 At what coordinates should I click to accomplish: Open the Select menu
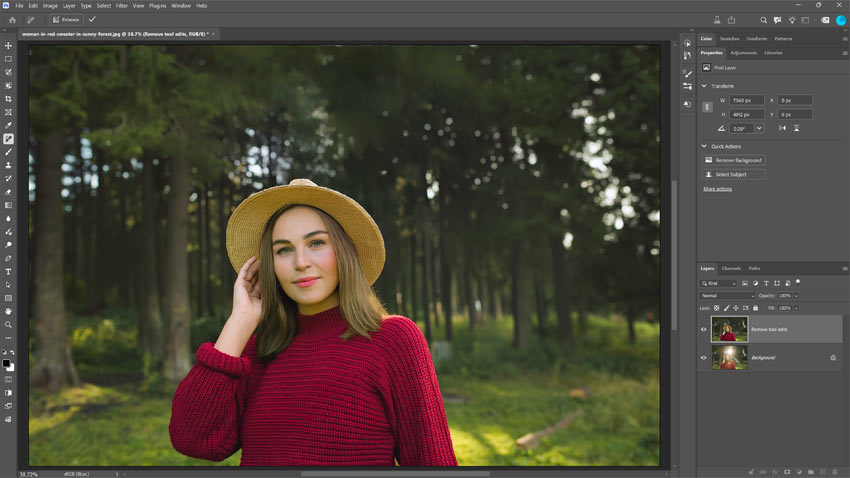[x=104, y=5]
